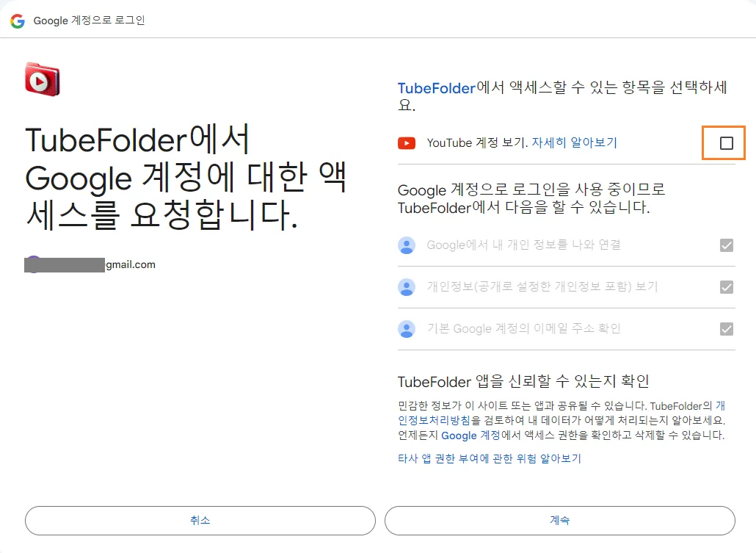This screenshot has height=553, width=756.
Task: Open the TubeFolder link in the heading
Action: click(x=436, y=88)
